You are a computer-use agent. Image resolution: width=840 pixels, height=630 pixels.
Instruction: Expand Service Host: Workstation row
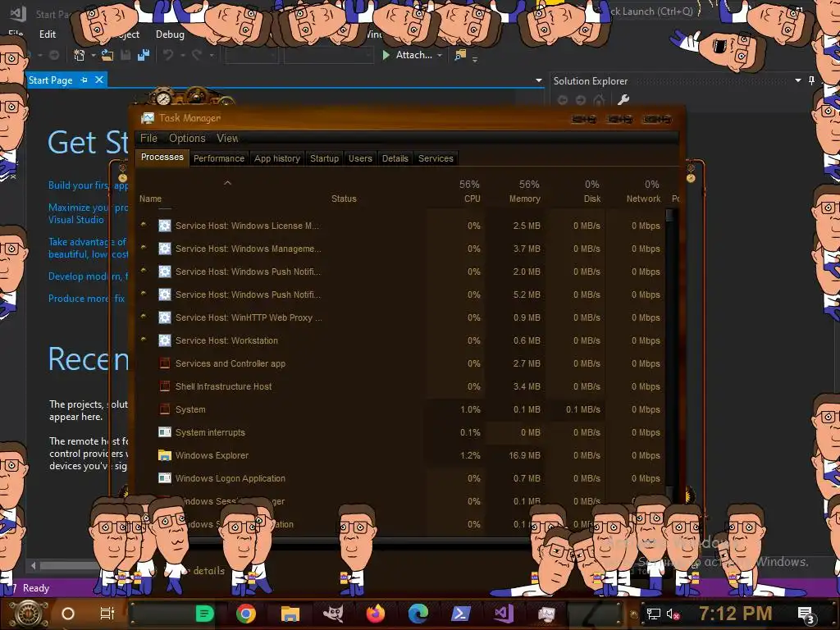[x=143, y=339]
